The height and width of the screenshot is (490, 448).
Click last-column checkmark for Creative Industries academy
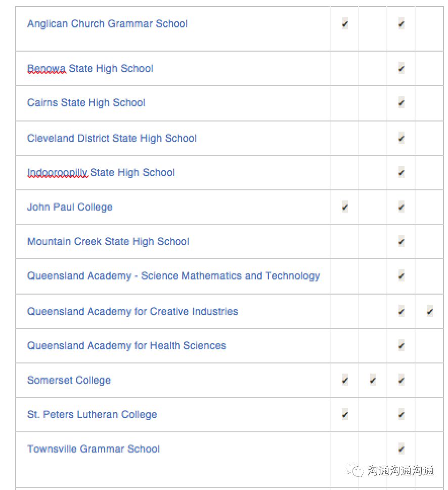[x=430, y=311]
